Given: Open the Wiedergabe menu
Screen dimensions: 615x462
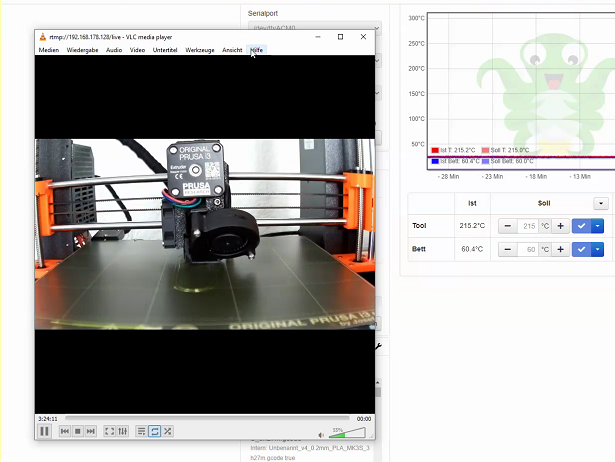Looking at the screenshot, I should point(82,50).
